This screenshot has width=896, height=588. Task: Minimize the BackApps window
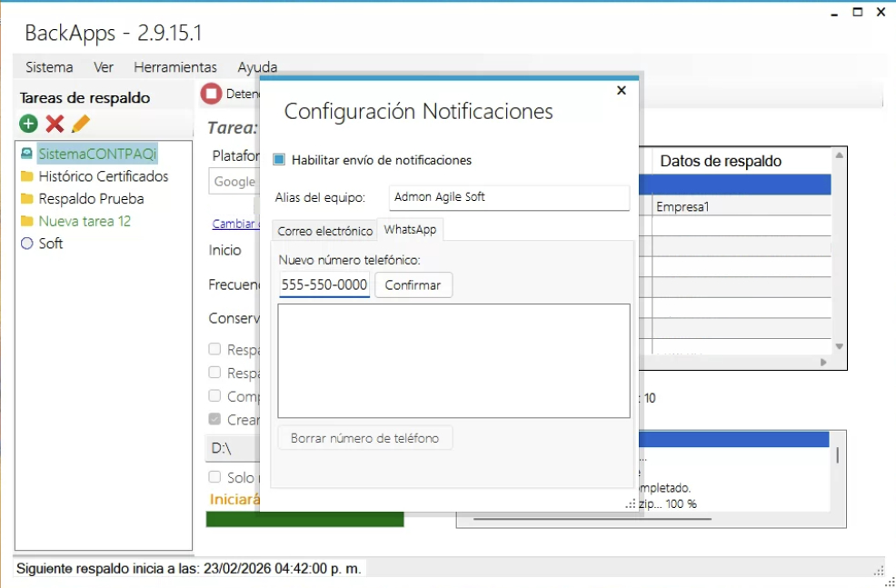tap(832, 13)
